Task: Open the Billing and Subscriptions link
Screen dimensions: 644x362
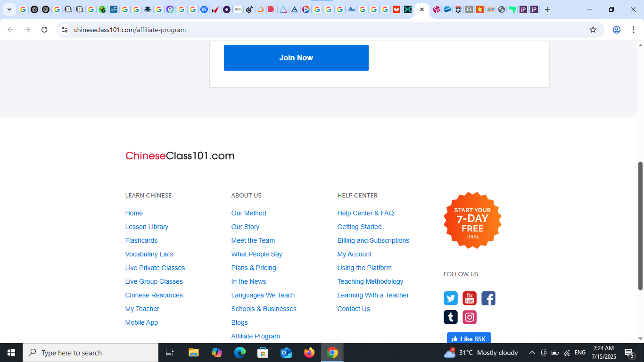Action: pos(373,240)
